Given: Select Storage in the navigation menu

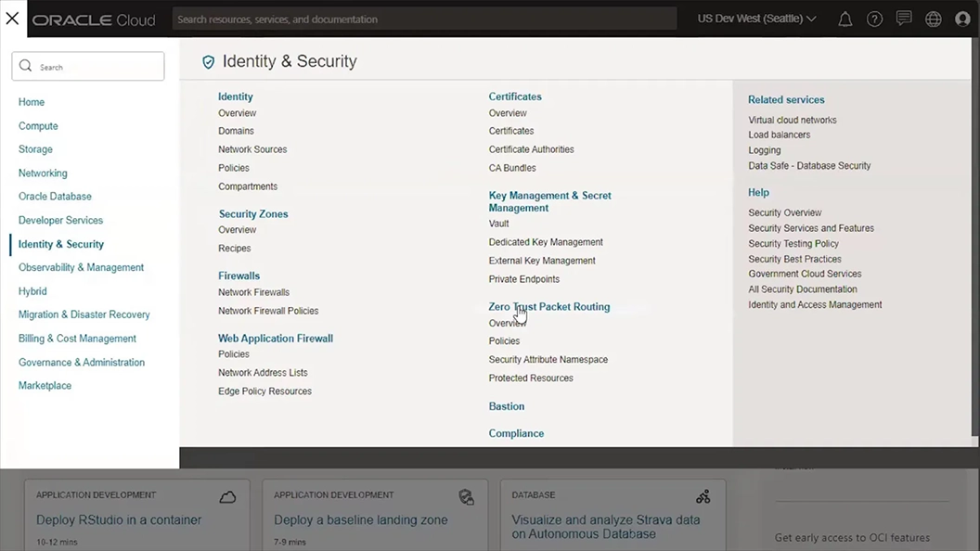Looking at the screenshot, I should tap(35, 149).
